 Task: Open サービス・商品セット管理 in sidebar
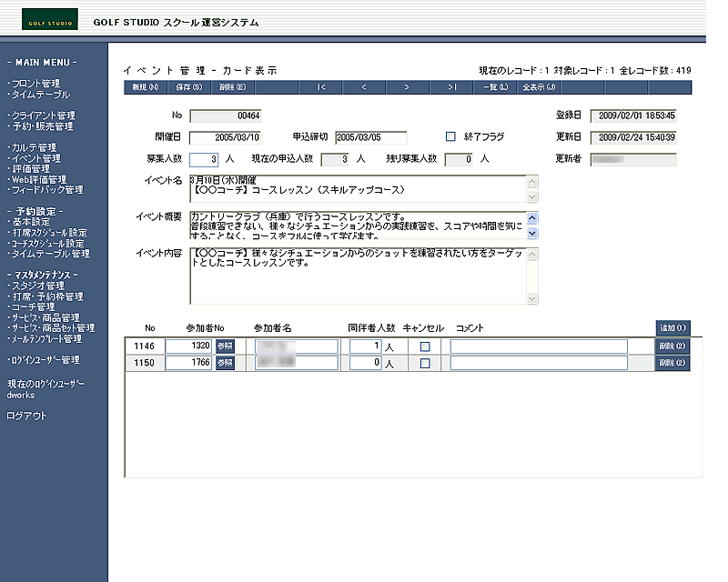pos(53,328)
